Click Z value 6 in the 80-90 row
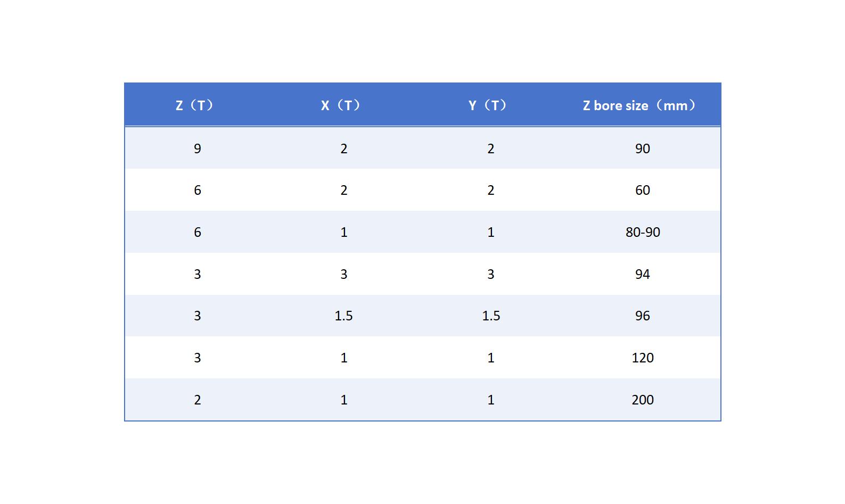This screenshot has width=845, height=504. [198, 232]
